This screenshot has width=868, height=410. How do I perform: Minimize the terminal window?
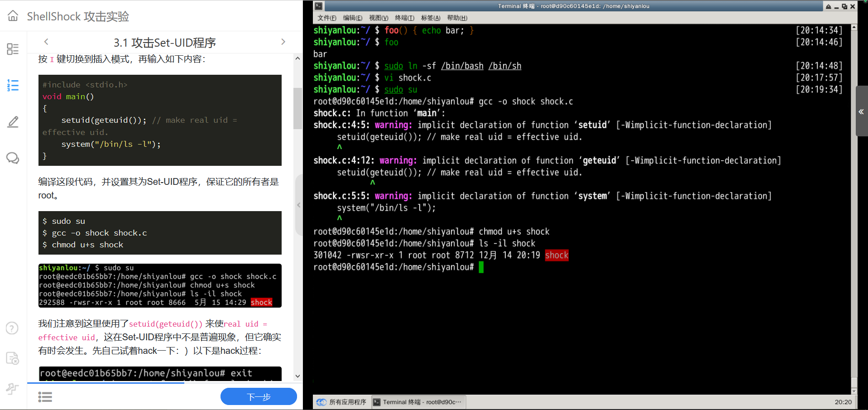pyautogui.click(x=836, y=6)
